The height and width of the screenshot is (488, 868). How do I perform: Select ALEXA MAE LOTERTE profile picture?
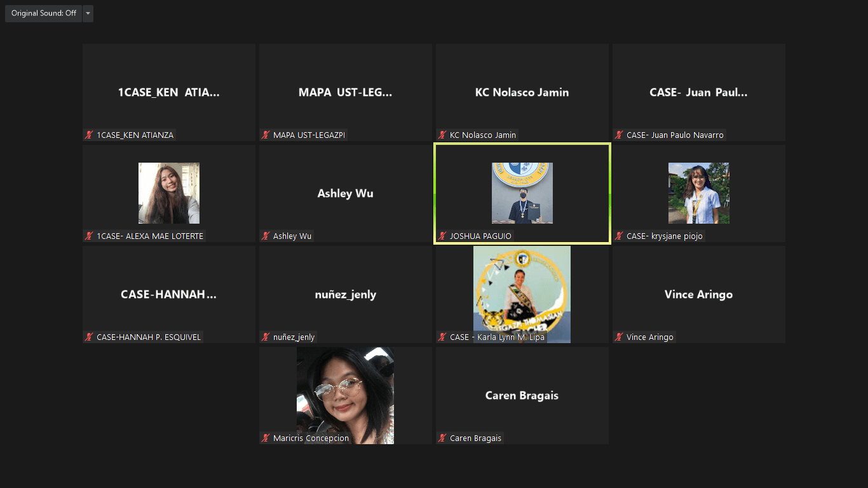[169, 193]
